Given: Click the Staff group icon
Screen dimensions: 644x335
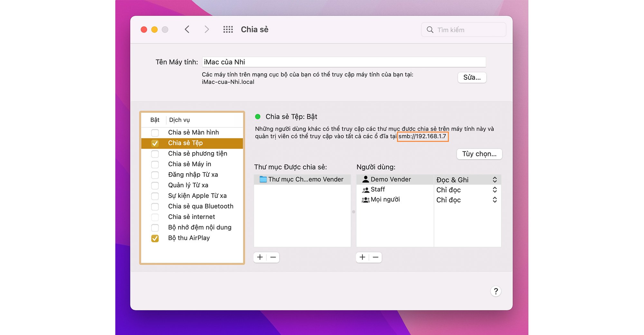Looking at the screenshot, I should (365, 190).
